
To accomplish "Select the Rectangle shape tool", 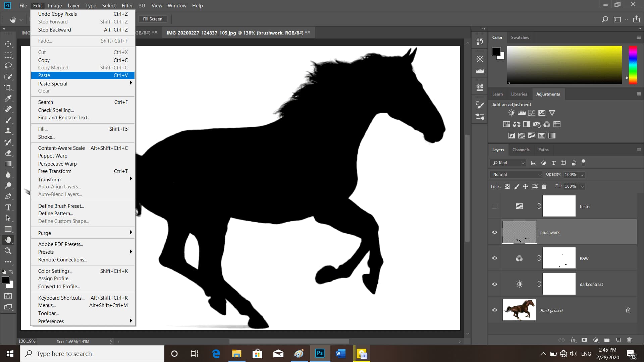I will coord(8,229).
